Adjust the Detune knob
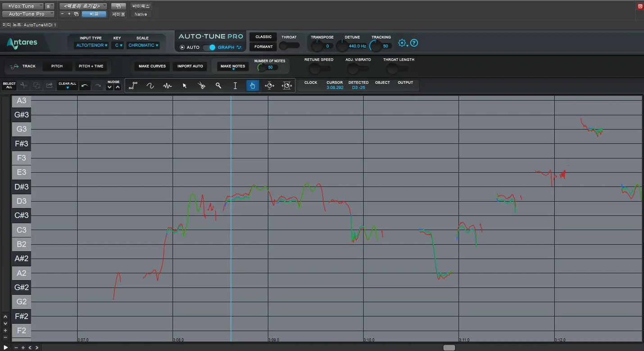The height and width of the screenshot is (351, 644). point(342,46)
